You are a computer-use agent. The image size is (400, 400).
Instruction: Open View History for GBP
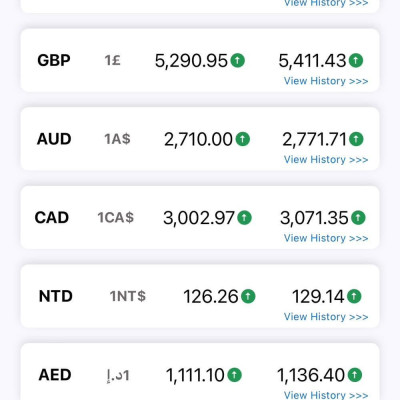coord(326,81)
